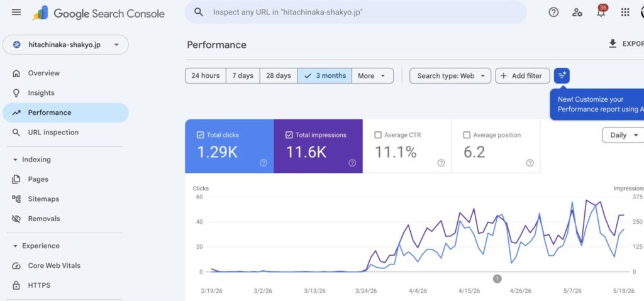The height and width of the screenshot is (301, 644).
Task: Click the blue customize report sparkle icon
Action: click(562, 75)
